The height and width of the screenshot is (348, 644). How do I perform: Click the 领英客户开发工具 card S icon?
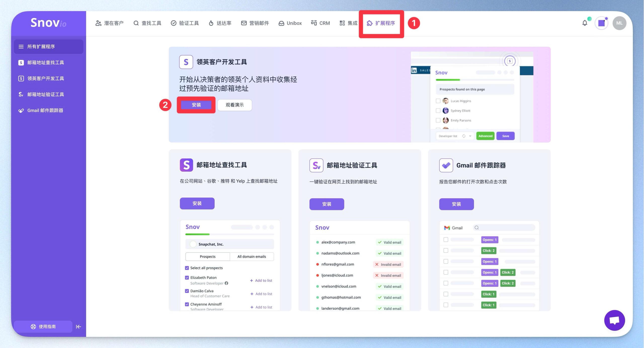click(x=186, y=62)
